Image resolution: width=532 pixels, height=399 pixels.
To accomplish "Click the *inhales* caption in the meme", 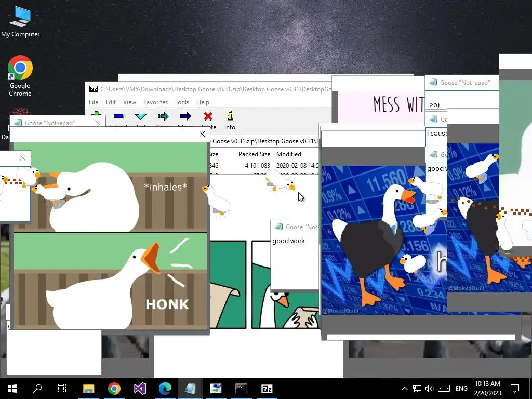I will click(165, 187).
